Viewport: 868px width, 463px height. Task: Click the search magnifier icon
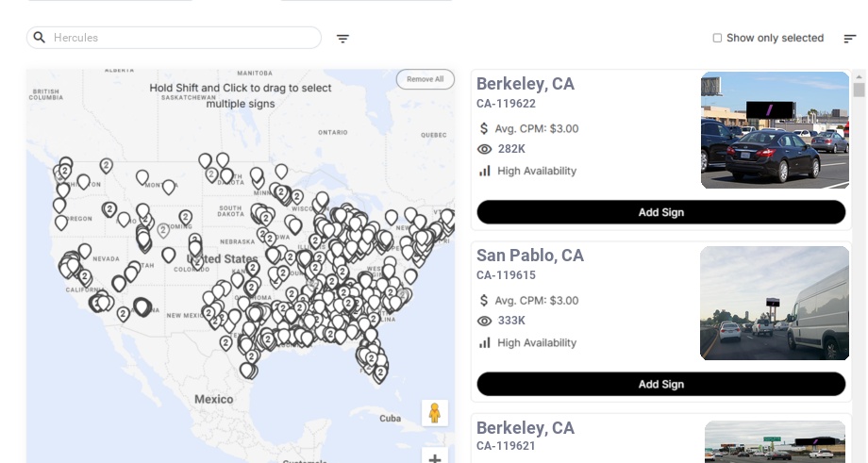click(x=40, y=38)
